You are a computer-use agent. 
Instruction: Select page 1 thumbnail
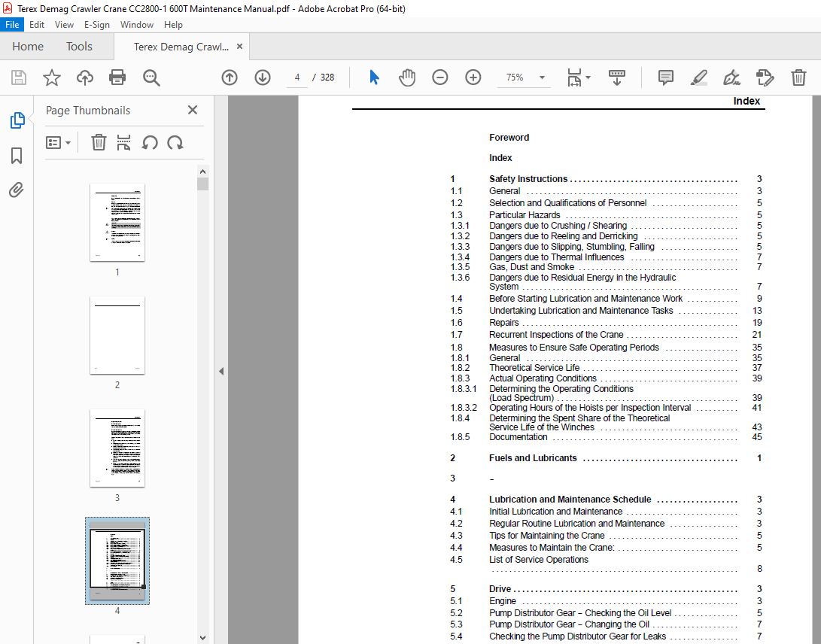[117, 223]
